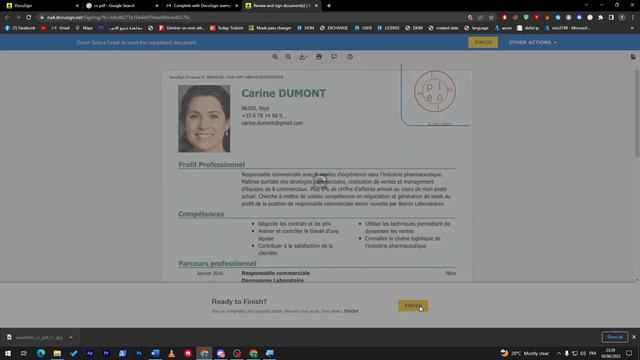Image resolution: width=640 pixels, height=360 pixels.
Task: Show more bookmarks overflow chevron
Action: pyautogui.click(x=632, y=28)
